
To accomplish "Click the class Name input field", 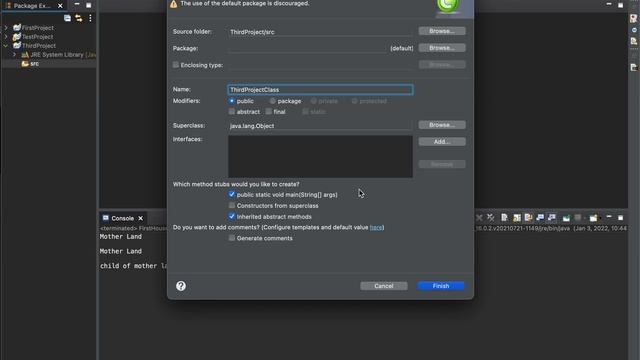I will pos(320,90).
